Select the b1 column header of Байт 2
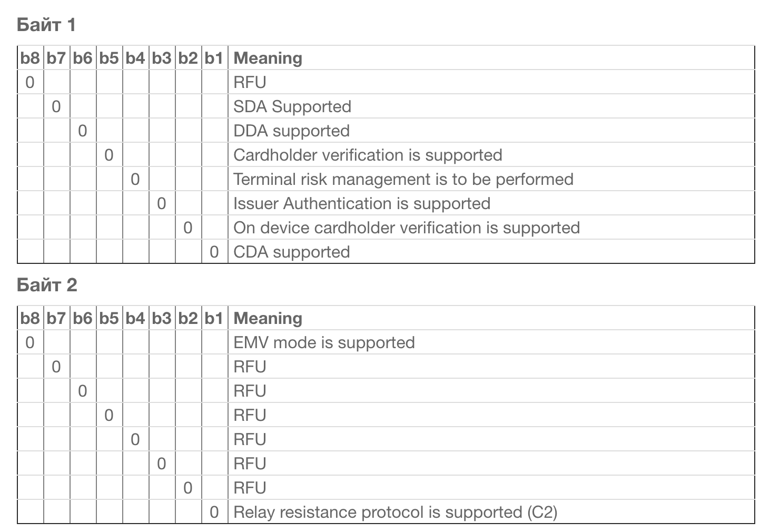The image size is (770, 532). 214,318
